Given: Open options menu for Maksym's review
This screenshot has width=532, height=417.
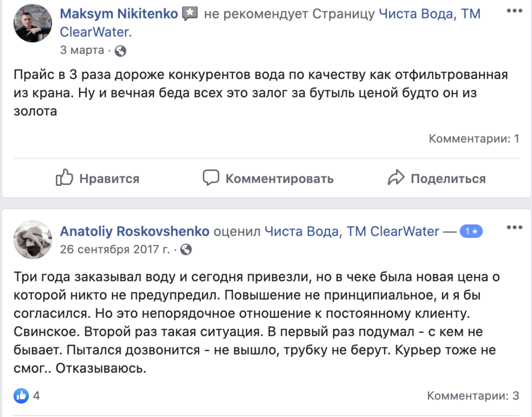Looking at the screenshot, I should point(513,11).
